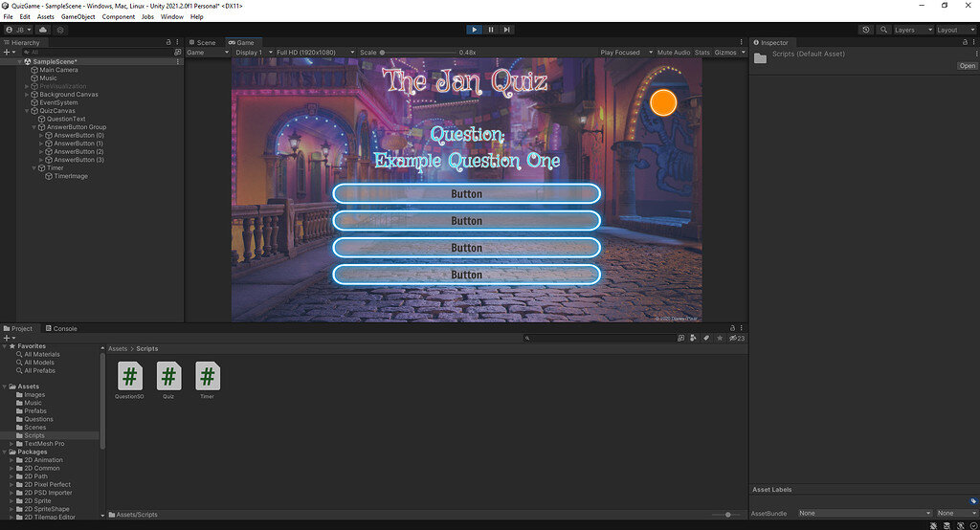Viewport: 980px width, 530px height.
Task: Open the Full HD (1920x1080) resolution dropdown
Action: 316,53
